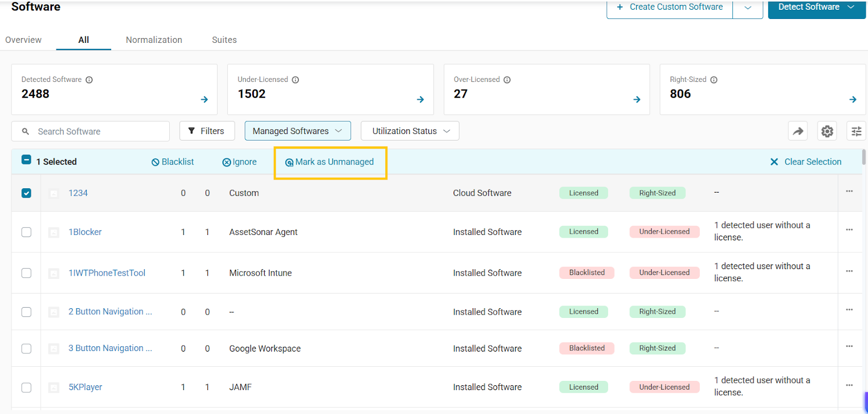868x414 pixels.
Task: Click info icon beside Over-Licensed
Action: tap(507, 80)
